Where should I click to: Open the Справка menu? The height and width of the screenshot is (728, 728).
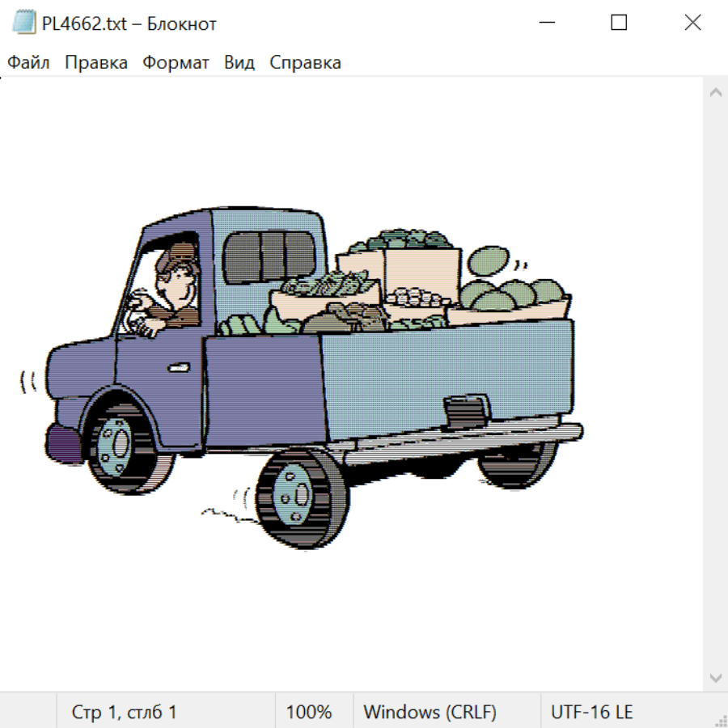click(x=305, y=63)
